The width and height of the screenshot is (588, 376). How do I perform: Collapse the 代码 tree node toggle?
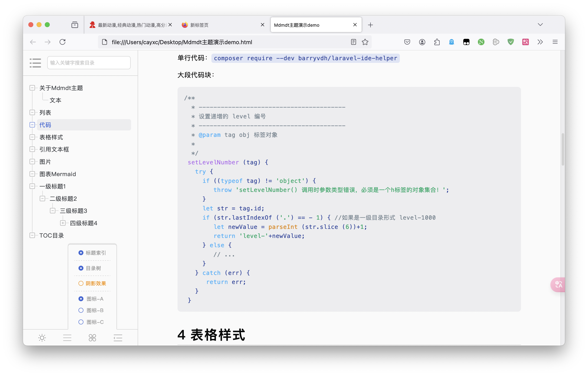(32, 125)
